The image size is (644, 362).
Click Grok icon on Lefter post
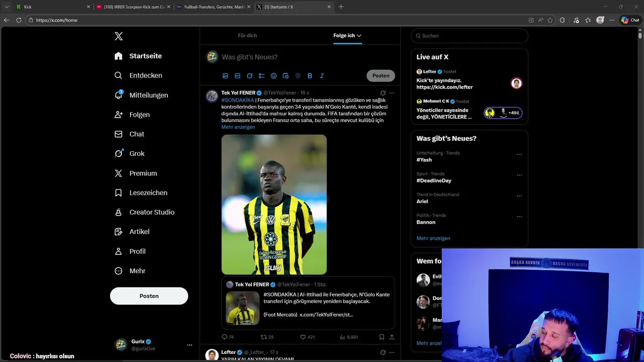pos(383,352)
